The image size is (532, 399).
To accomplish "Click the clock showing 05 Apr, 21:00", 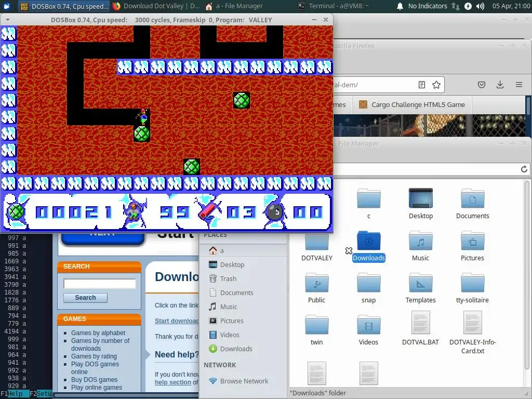I will [511, 6].
